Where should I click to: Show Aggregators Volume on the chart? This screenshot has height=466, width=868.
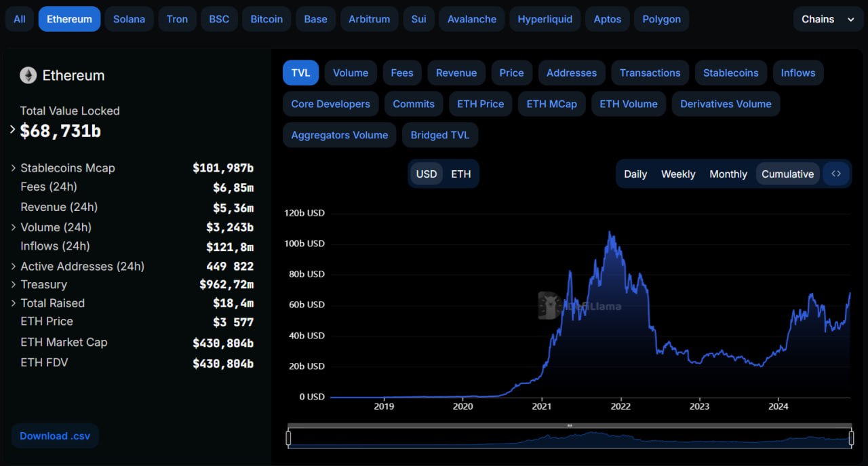[340, 135]
